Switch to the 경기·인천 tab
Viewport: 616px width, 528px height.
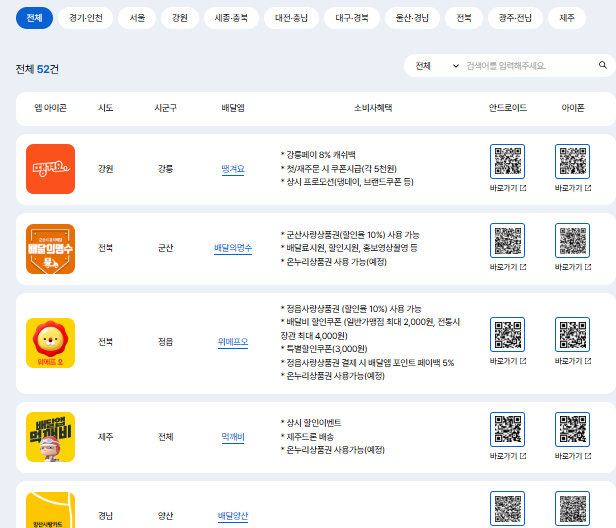tap(86, 18)
